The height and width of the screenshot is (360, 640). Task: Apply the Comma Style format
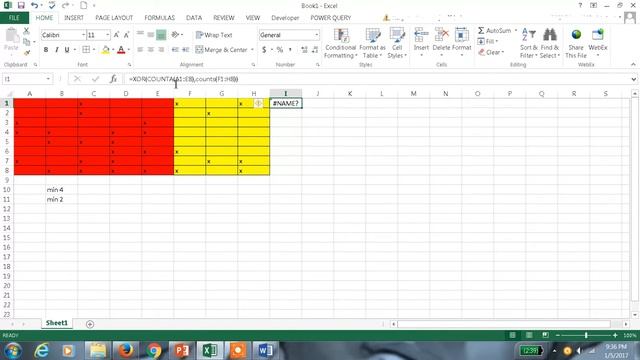pyautogui.click(x=290, y=50)
